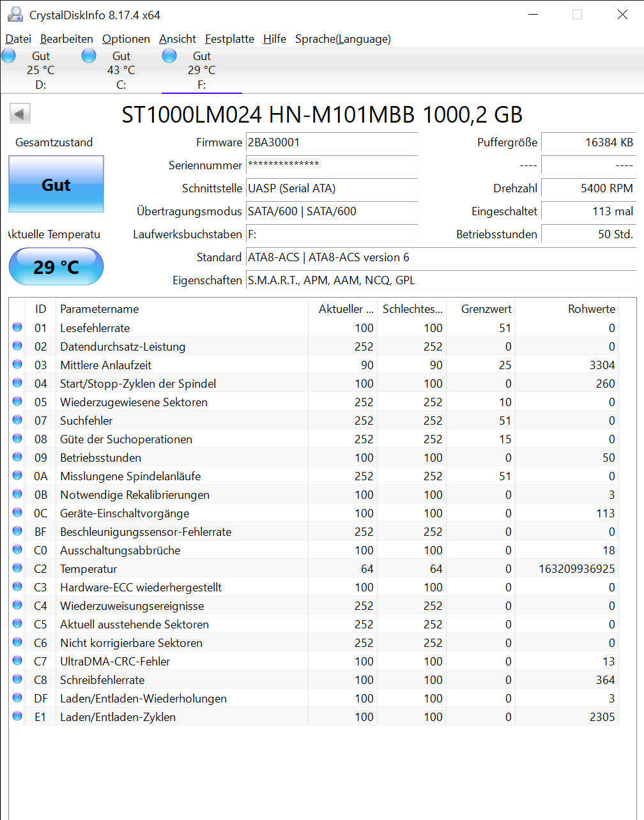Select the F: drive health orb
644x820 pixels.
(169, 56)
